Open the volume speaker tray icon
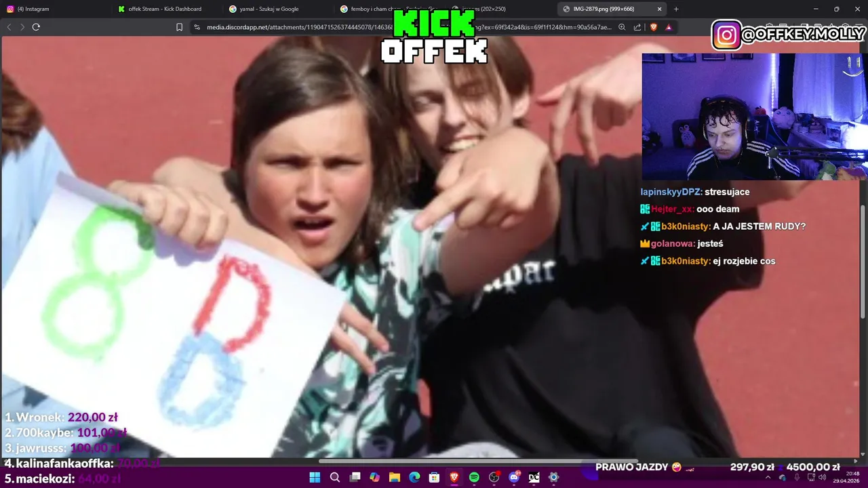This screenshot has width=868, height=488. pyautogui.click(x=822, y=477)
